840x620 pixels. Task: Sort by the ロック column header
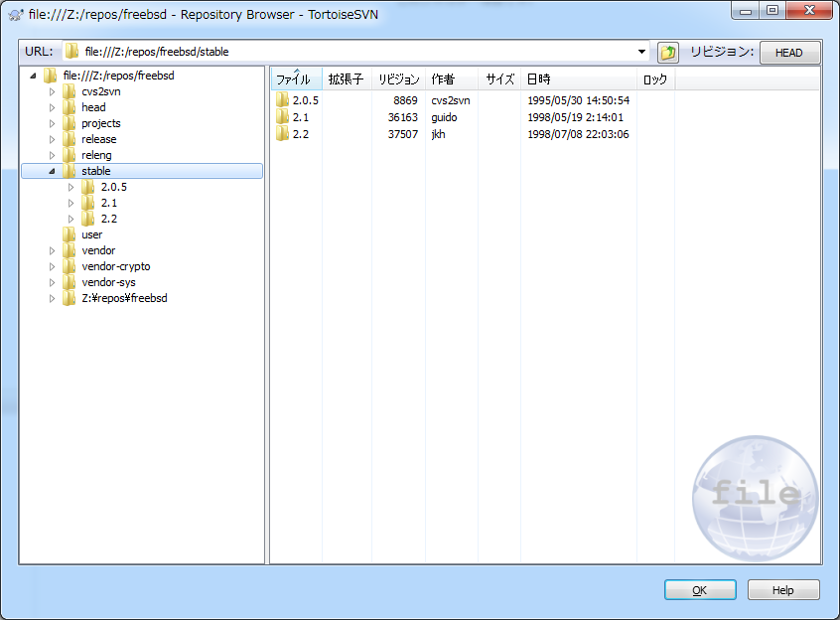[x=655, y=79]
